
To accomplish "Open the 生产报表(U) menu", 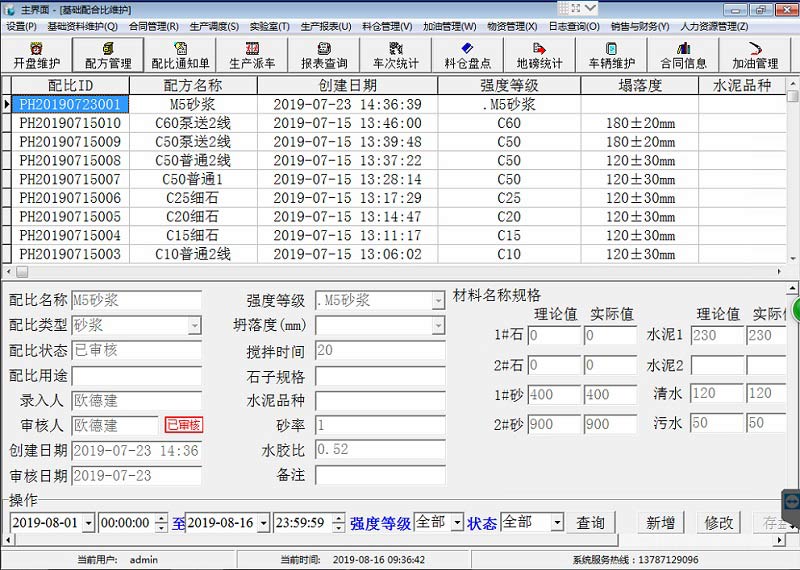I will pos(326,26).
